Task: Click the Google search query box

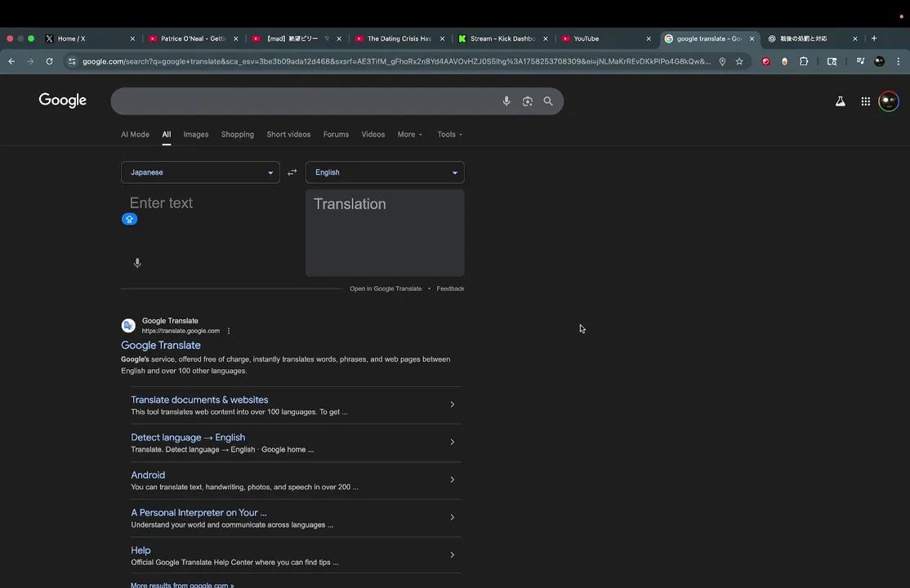Action: click(305, 101)
